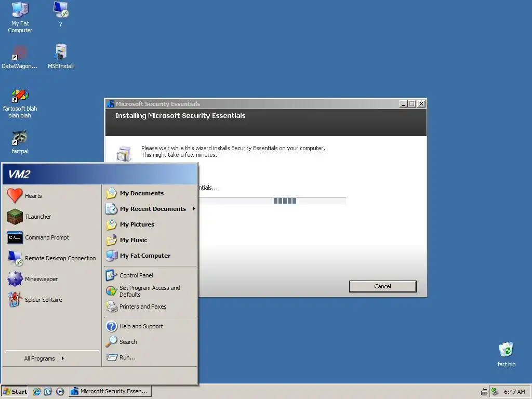The image size is (532, 399).
Task: Launch Internet Explorer from Quick Launch
Action: pyautogui.click(x=37, y=392)
